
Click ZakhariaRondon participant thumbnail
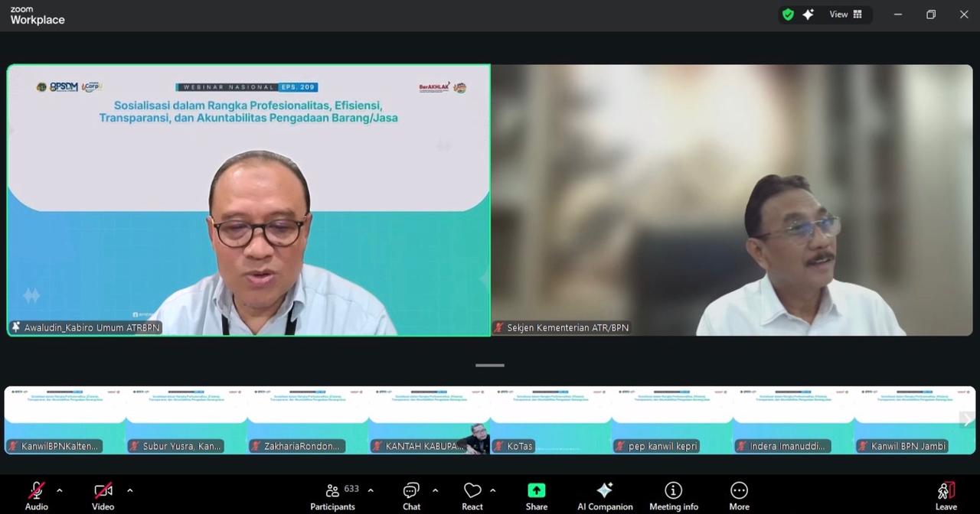click(x=308, y=421)
